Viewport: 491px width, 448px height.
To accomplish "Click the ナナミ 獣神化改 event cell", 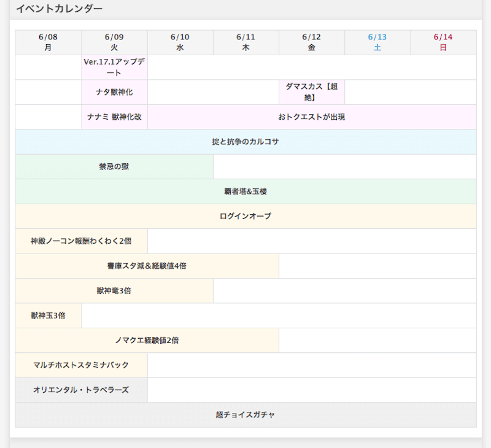I will (114, 117).
